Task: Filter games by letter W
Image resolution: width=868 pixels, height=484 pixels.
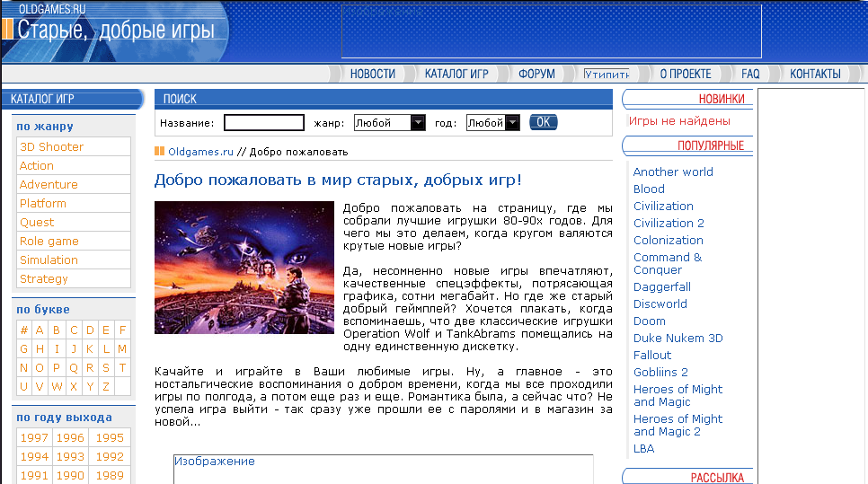Action: 57,387
